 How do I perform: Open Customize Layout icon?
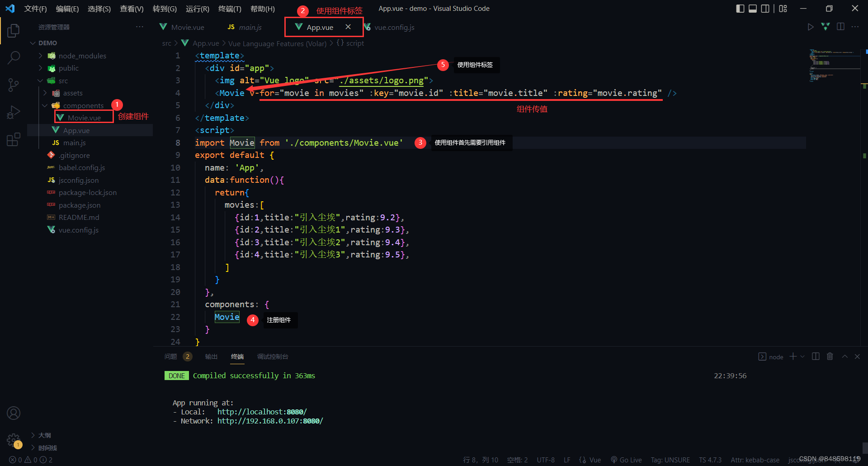click(783, 9)
